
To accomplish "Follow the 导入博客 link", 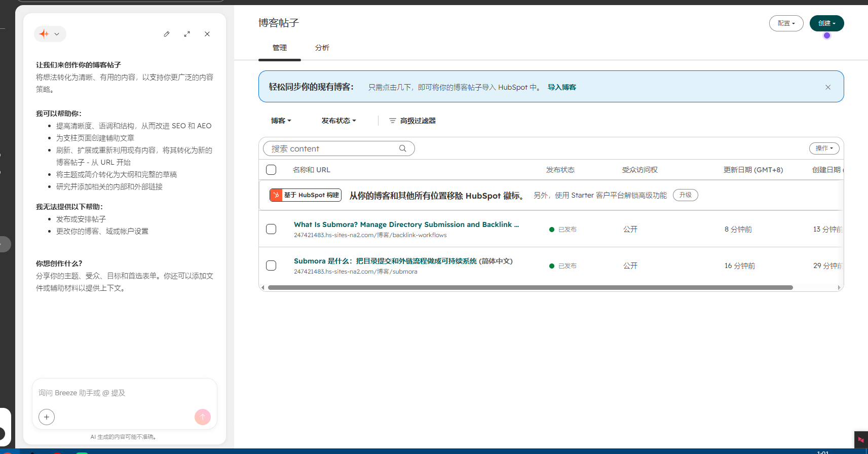I will tap(562, 87).
